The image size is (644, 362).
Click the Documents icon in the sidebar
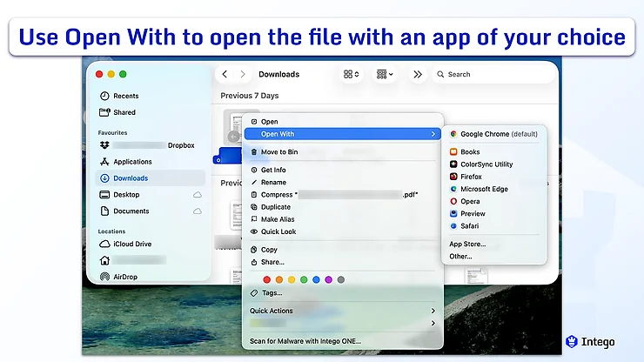[x=104, y=211]
